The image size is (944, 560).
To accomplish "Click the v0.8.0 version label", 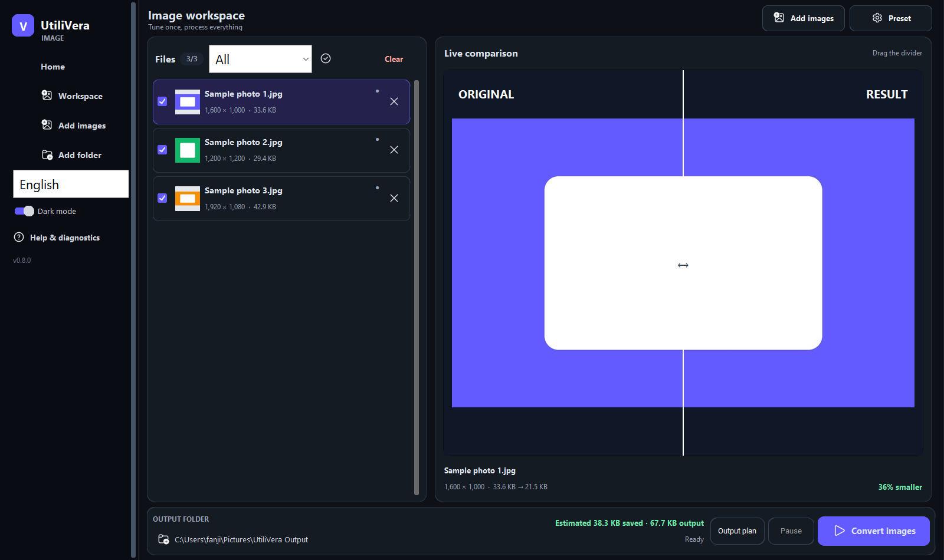I will pos(22,261).
